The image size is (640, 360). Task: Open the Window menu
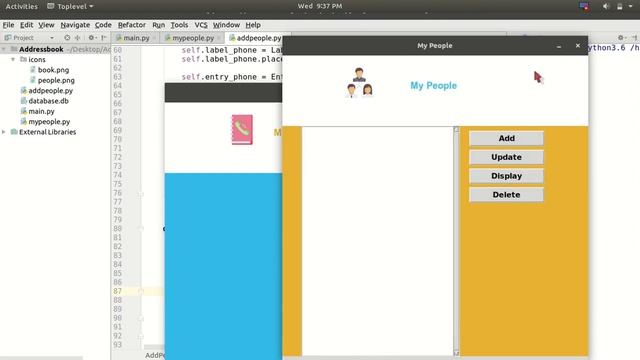226,25
